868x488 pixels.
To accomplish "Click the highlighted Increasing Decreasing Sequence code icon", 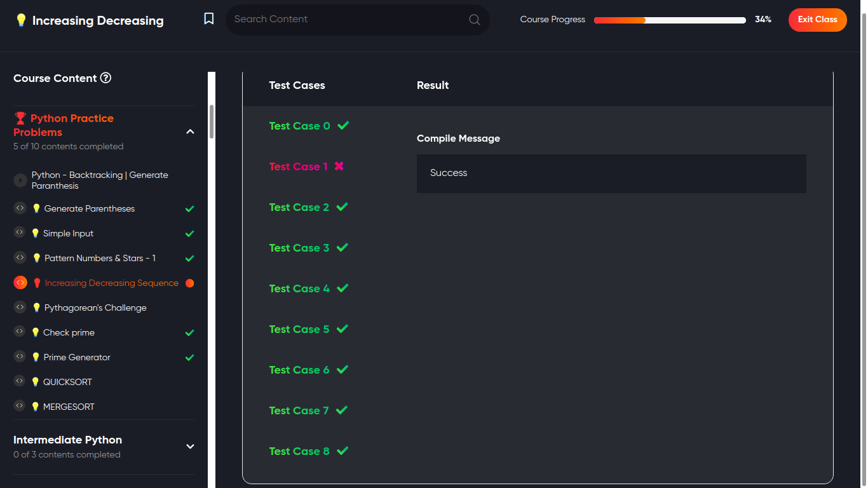I will coord(20,283).
